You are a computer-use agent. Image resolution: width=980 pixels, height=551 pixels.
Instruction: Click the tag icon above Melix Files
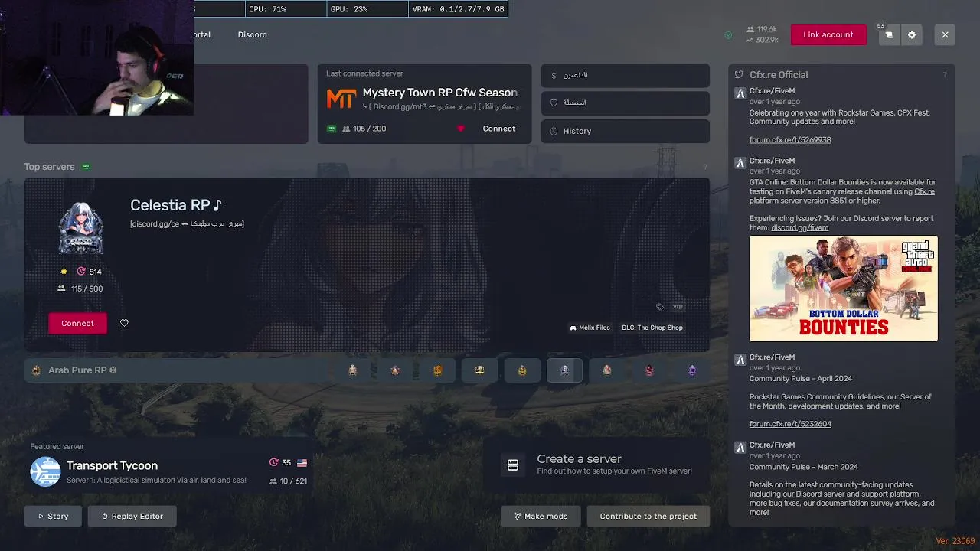[660, 307]
